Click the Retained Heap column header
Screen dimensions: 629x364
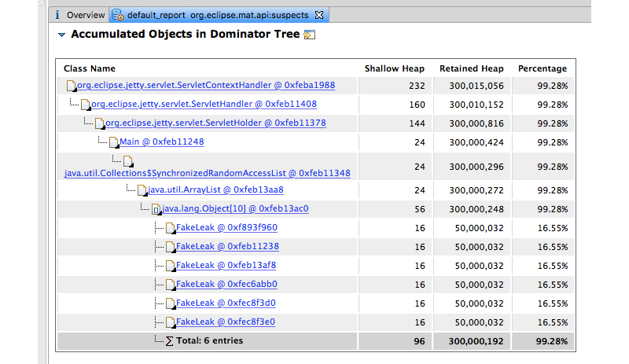point(471,68)
